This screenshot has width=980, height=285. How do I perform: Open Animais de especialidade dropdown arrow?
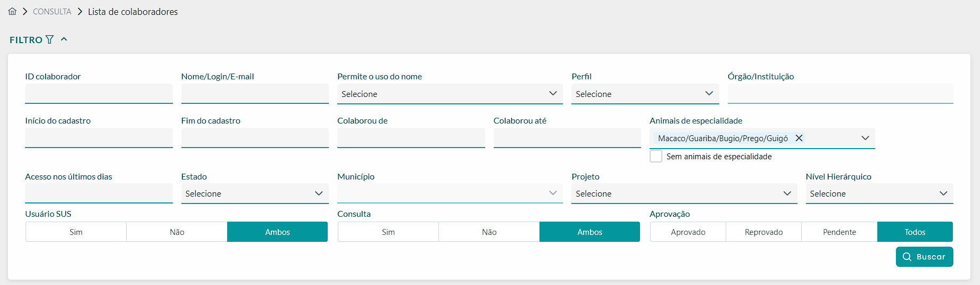(865, 138)
